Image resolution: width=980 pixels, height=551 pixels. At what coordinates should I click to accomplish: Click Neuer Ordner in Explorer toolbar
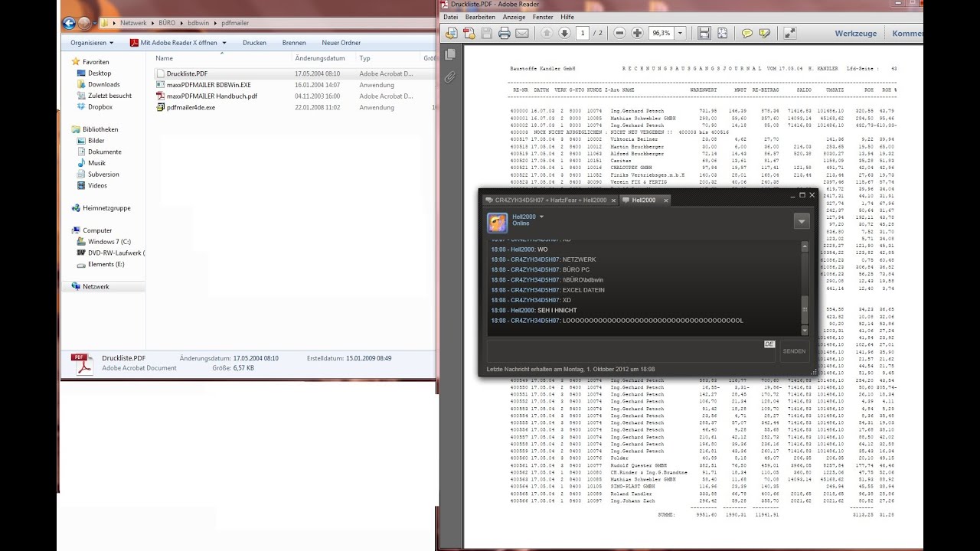pyautogui.click(x=341, y=43)
